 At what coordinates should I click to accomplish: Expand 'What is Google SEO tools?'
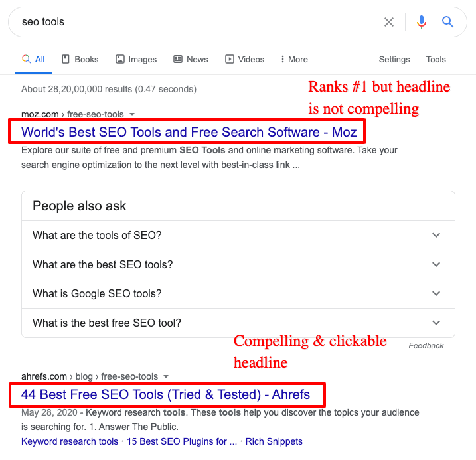pyautogui.click(x=238, y=293)
